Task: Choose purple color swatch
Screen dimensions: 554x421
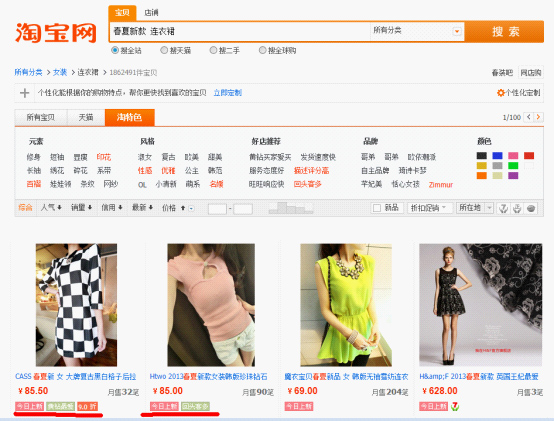Action: [513, 176]
